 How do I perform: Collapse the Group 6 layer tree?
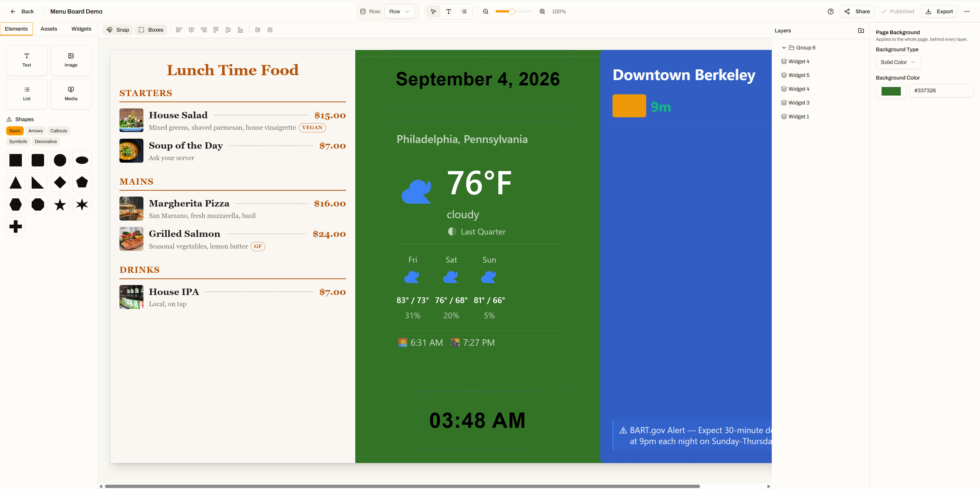(x=784, y=48)
